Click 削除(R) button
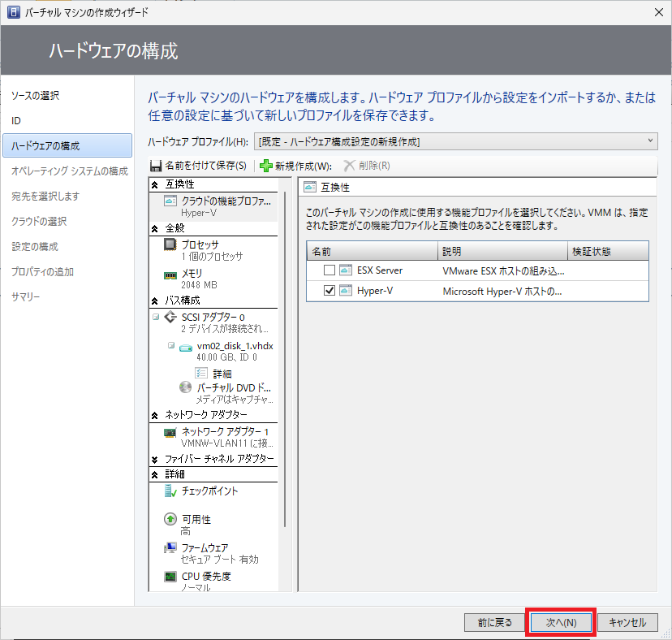The width and height of the screenshot is (672, 640). point(367,166)
